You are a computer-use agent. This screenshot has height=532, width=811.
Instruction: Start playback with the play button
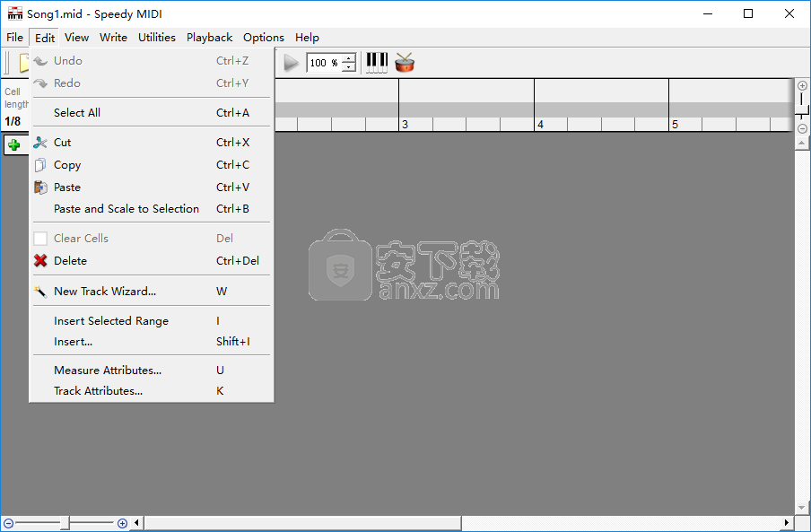tap(292, 63)
